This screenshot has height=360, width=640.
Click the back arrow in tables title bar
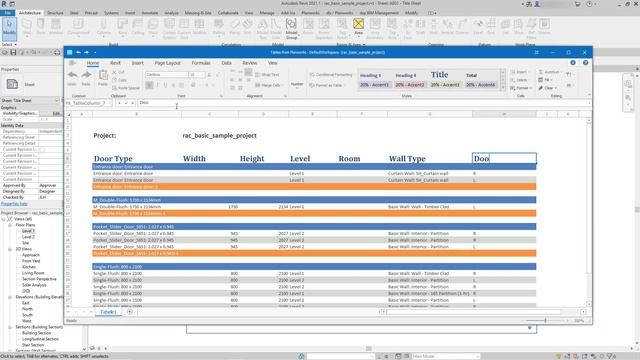click(78, 52)
